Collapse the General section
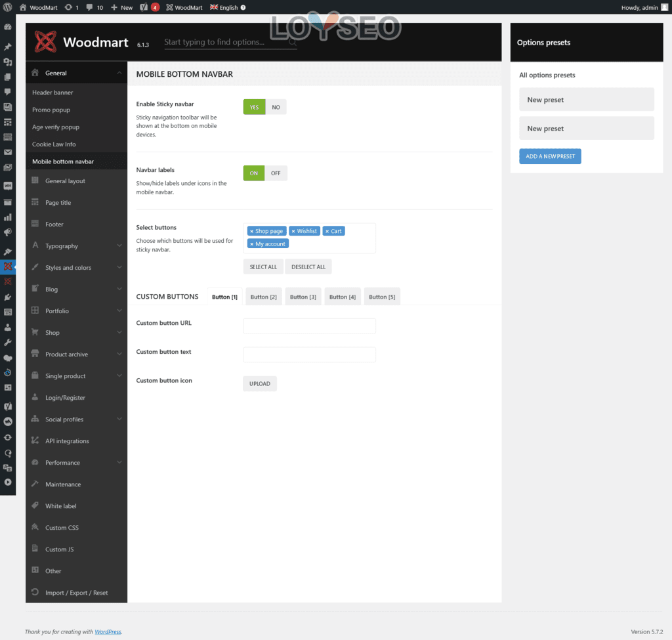 coord(119,73)
